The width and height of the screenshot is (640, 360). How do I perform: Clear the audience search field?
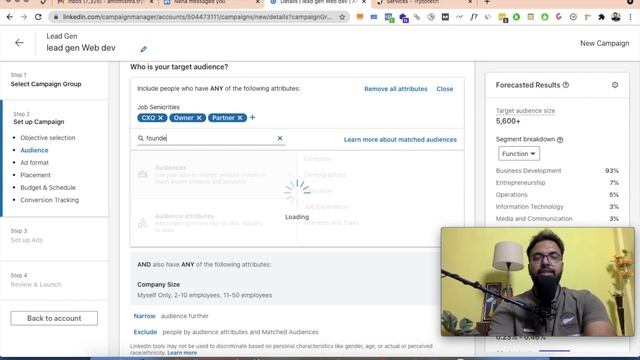280,138
